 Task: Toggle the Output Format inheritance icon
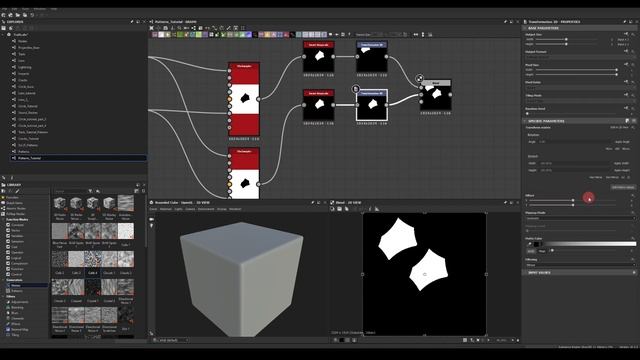[626, 51]
